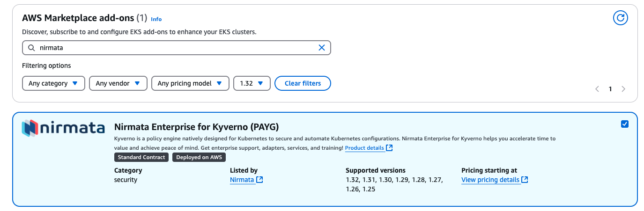Screen dimensions: 644x211
Task: Expand the Any category dropdown
Action: pos(53,83)
